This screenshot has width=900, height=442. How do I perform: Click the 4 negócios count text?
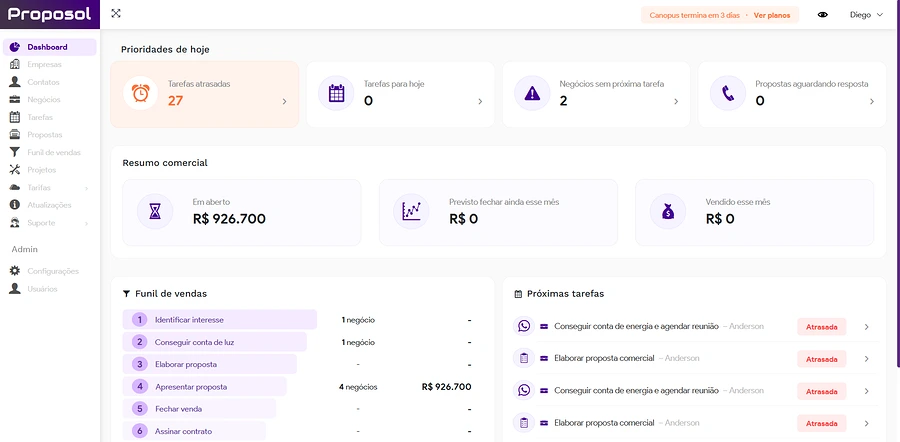point(358,387)
